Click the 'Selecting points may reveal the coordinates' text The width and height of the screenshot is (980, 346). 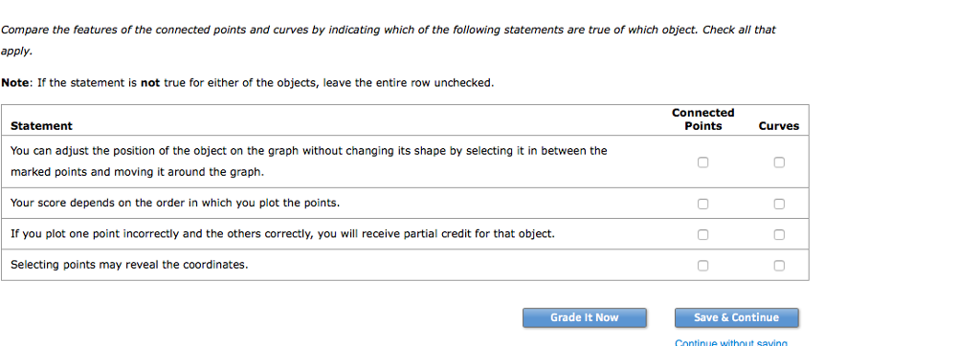click(129, 265)
